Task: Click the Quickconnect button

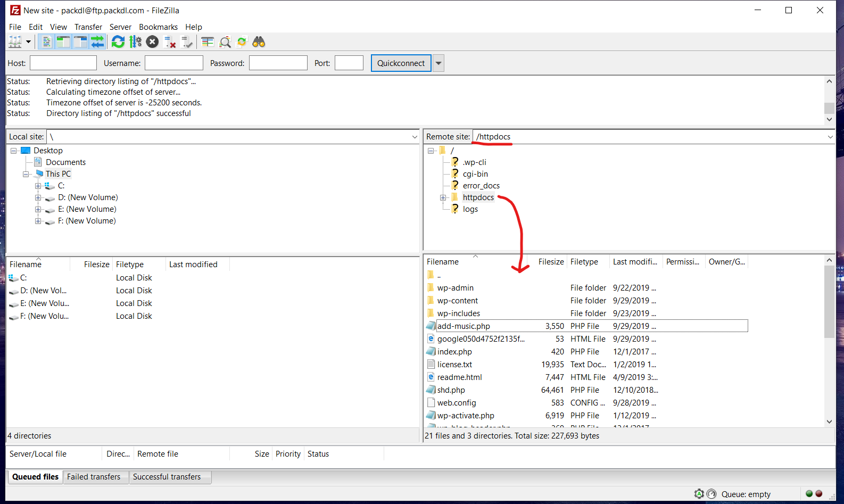Action: coord(401,63)
